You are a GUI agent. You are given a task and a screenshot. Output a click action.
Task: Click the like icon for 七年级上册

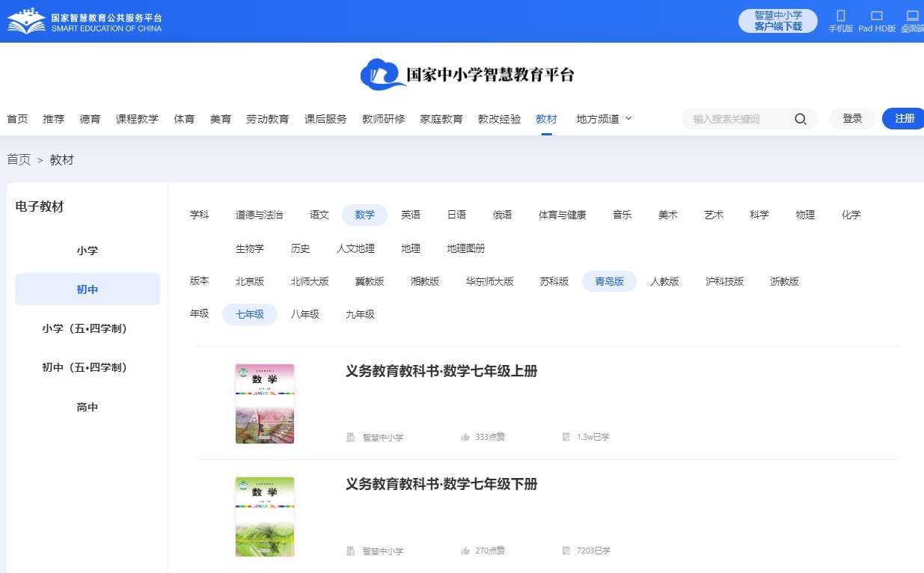coord(465,437)
